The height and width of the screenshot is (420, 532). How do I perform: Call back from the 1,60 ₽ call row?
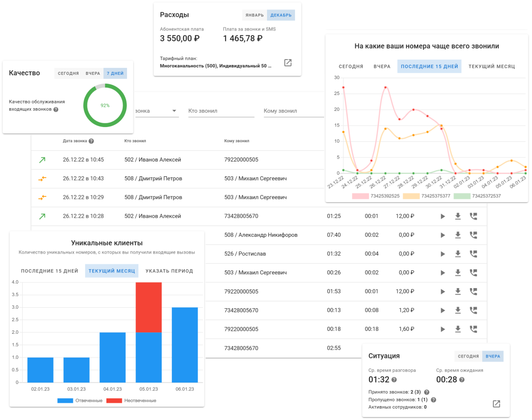point(473,329)
